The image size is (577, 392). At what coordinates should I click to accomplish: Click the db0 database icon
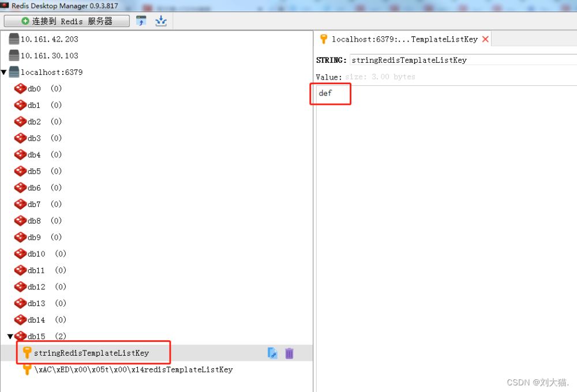pyautogui.click(x=20, y=89)
